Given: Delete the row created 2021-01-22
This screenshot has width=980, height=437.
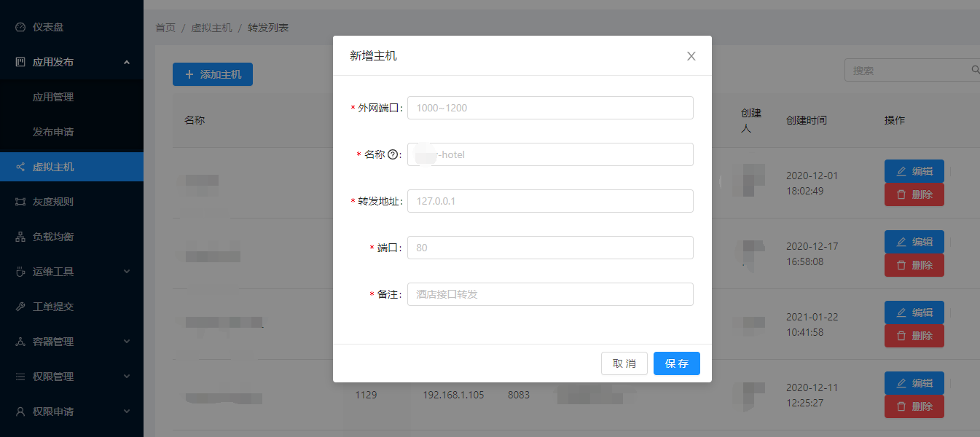Looking at the screenshot, I should coord(914,336).
